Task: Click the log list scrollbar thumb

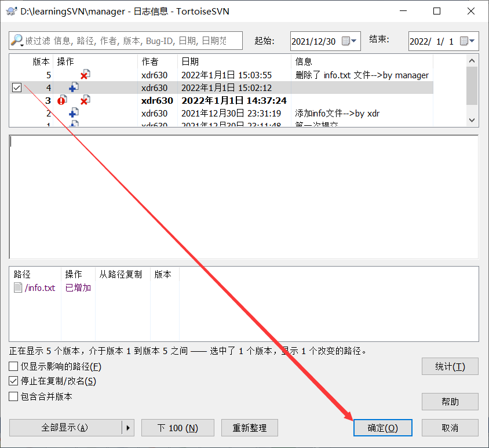Action: click(x=472, y=86)
